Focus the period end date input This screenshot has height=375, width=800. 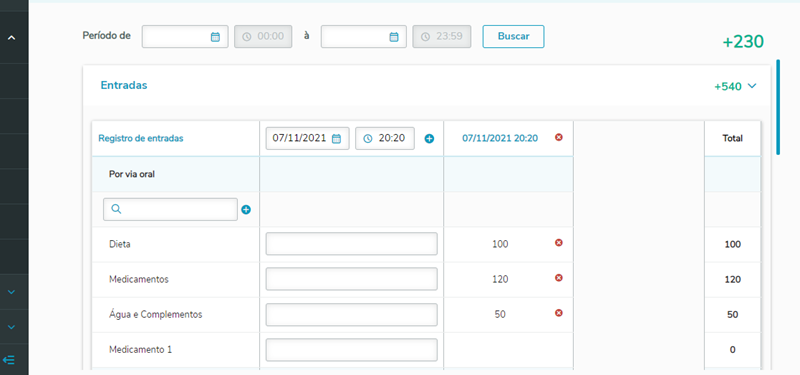(364, 37)
